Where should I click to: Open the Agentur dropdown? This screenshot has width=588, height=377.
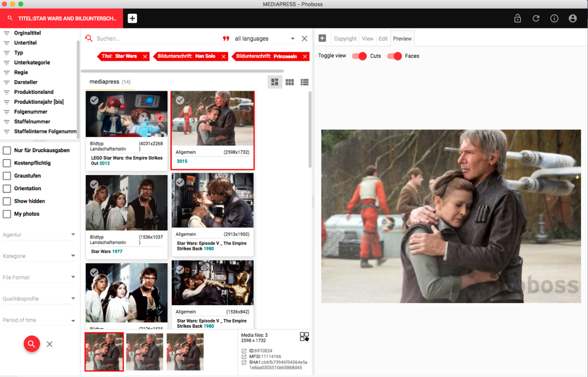pos(40,235)
